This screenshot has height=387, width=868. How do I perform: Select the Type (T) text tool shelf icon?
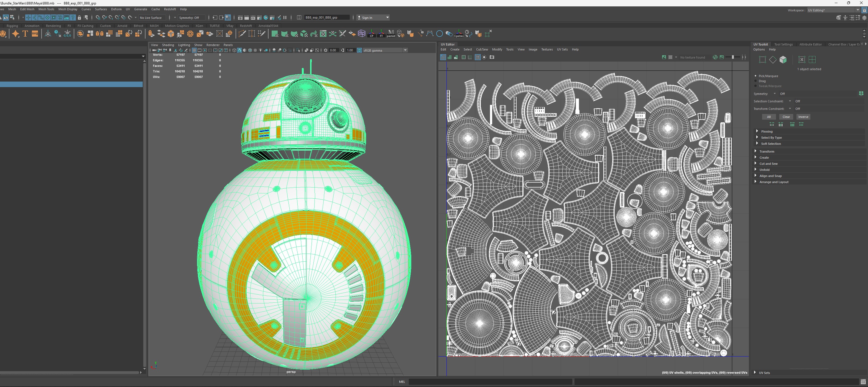(25, 34)
